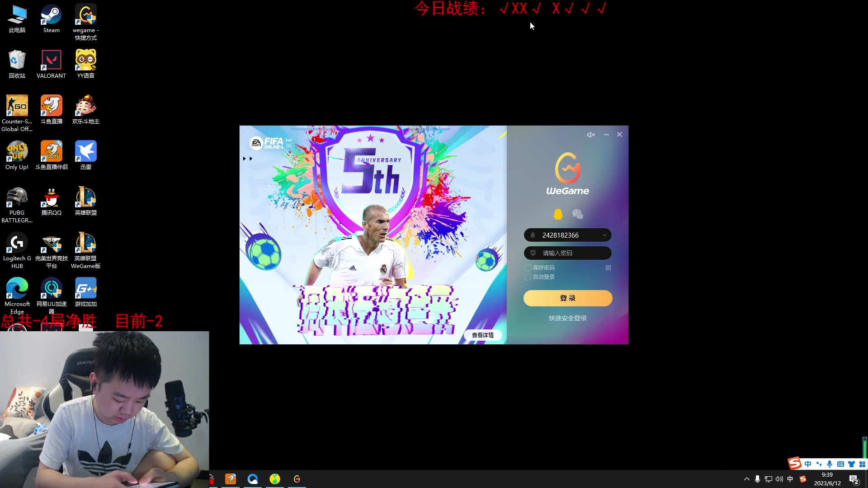Toggle punctuation mode on Sogou bar

tap(819, 464)
